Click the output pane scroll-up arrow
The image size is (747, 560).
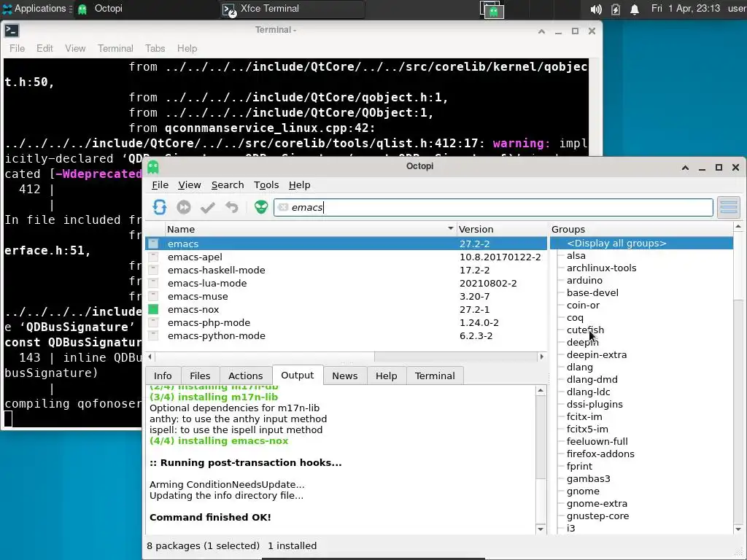click(541, 391)
